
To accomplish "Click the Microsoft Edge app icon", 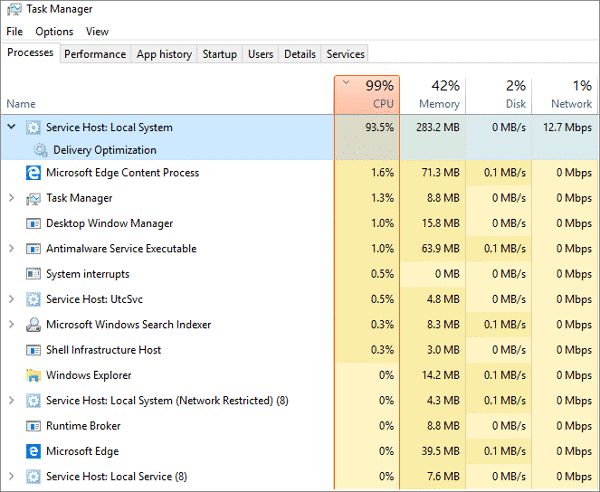I will click(x=33, y=451).
